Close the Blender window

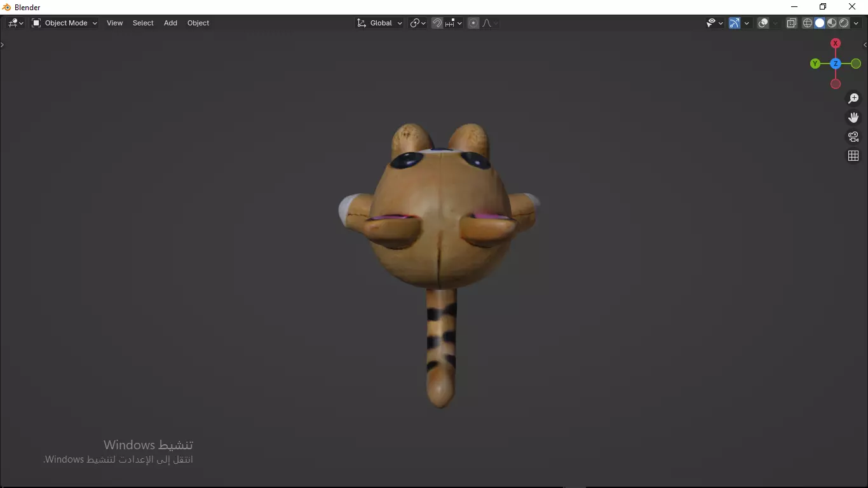click(852, 7)
